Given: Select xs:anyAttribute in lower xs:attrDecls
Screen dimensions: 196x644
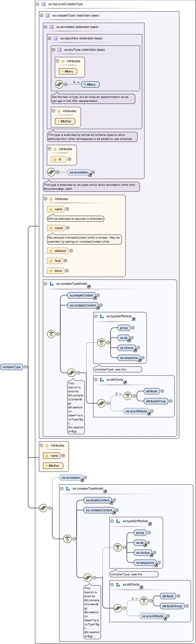Looking at the screenshot, I should tap(153, 616).
